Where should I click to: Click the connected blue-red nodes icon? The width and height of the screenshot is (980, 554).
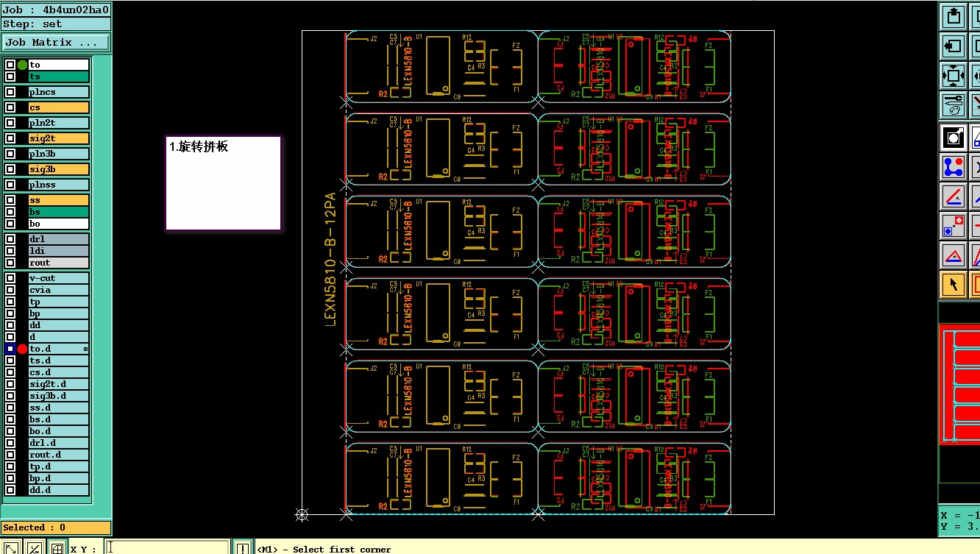(x=954, y=167)
